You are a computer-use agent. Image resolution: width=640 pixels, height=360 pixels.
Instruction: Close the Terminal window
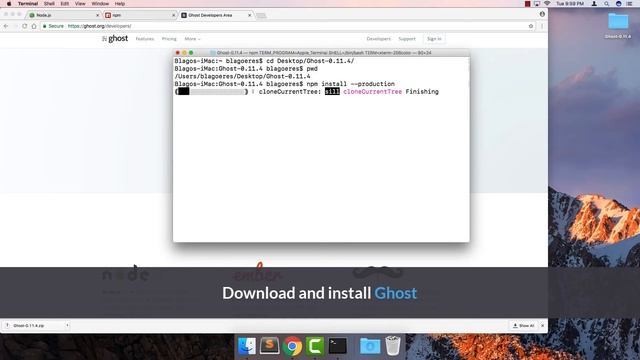coord(178,53)
